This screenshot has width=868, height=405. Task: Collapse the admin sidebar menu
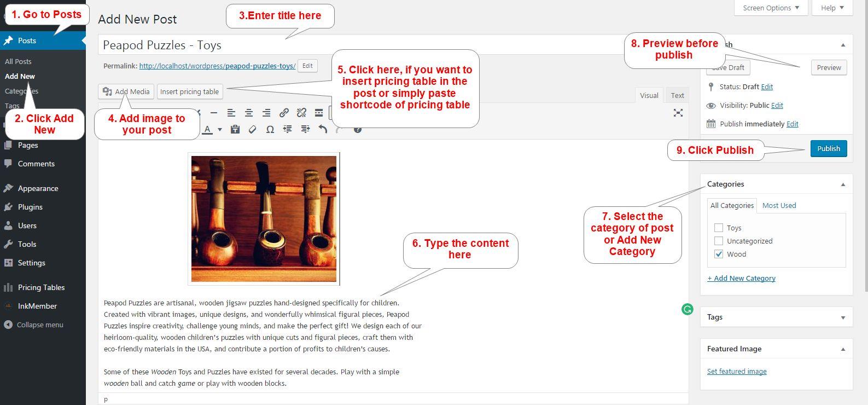33,325
